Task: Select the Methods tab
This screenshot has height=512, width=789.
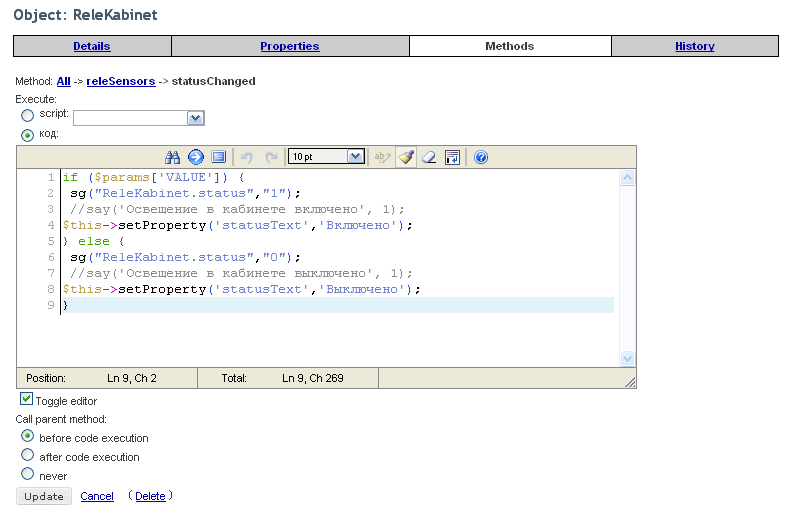Action: click(510, 46)
